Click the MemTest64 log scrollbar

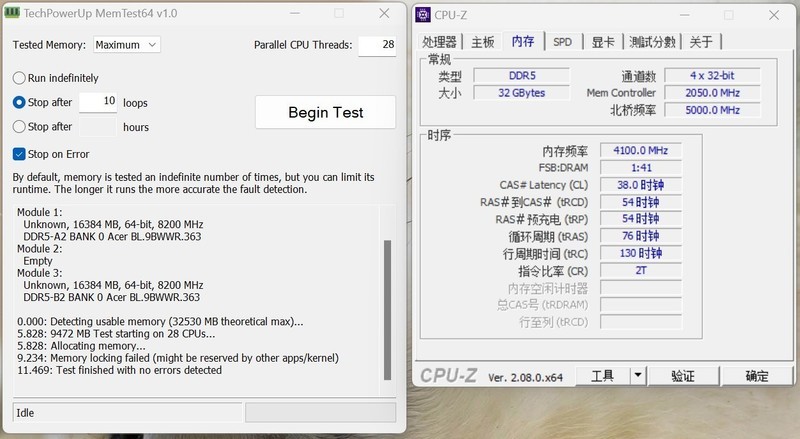click(x=387, y=310)
